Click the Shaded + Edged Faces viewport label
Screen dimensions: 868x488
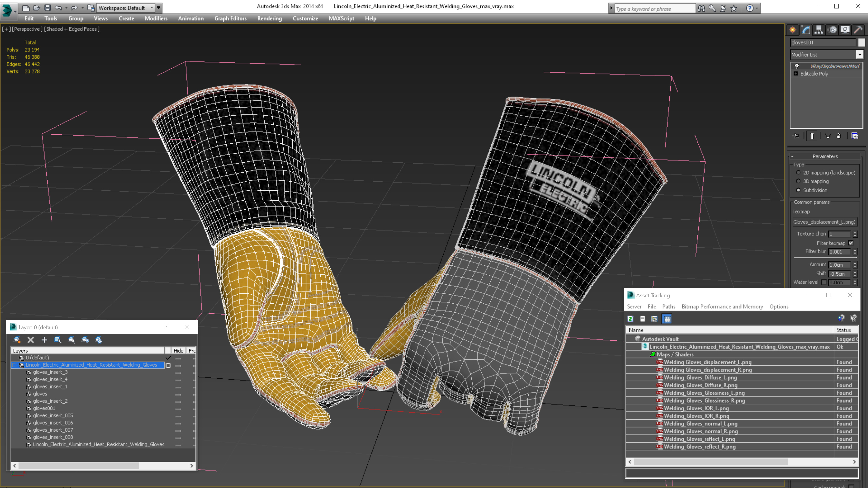[72, 29]
